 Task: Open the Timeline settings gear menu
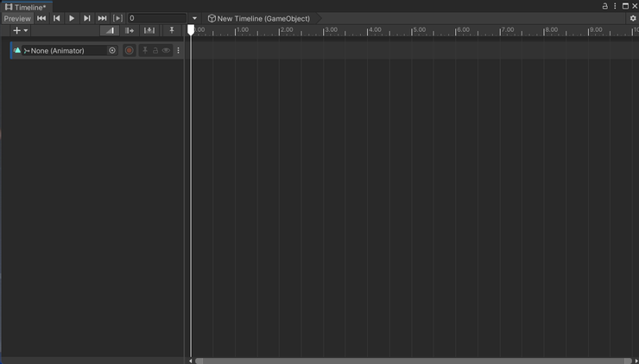pyautogui.click(x=633, y=18)
